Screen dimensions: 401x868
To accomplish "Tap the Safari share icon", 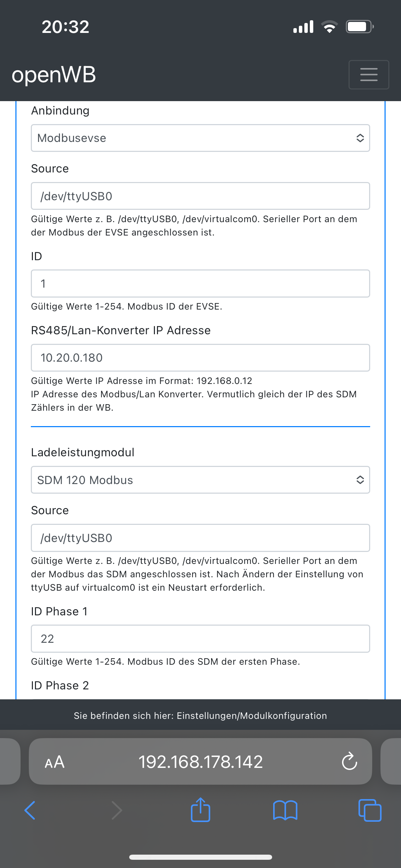I will tap(200, 810).
